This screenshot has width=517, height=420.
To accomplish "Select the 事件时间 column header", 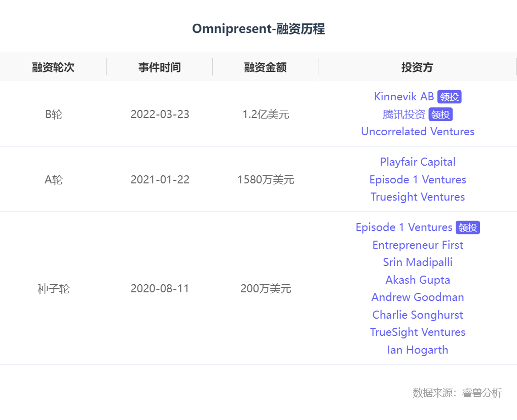I will coord(160,67).
